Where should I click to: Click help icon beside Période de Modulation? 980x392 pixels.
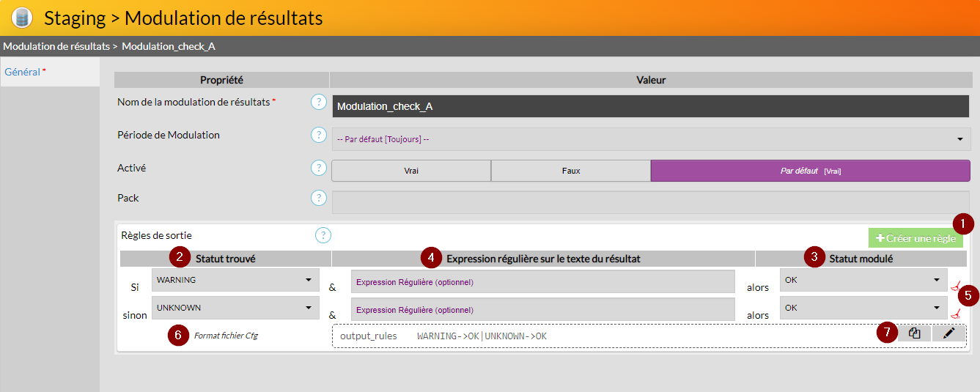click(318, 136)
